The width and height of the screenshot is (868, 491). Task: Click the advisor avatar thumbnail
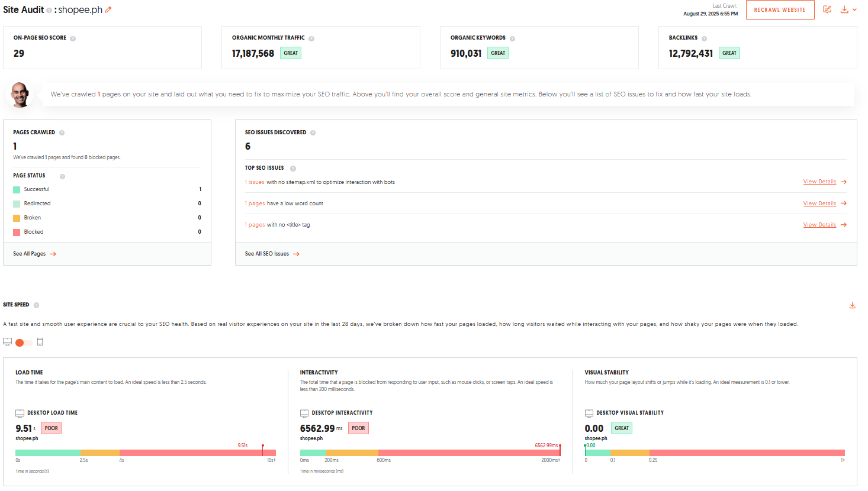click(x=20, y=95)
